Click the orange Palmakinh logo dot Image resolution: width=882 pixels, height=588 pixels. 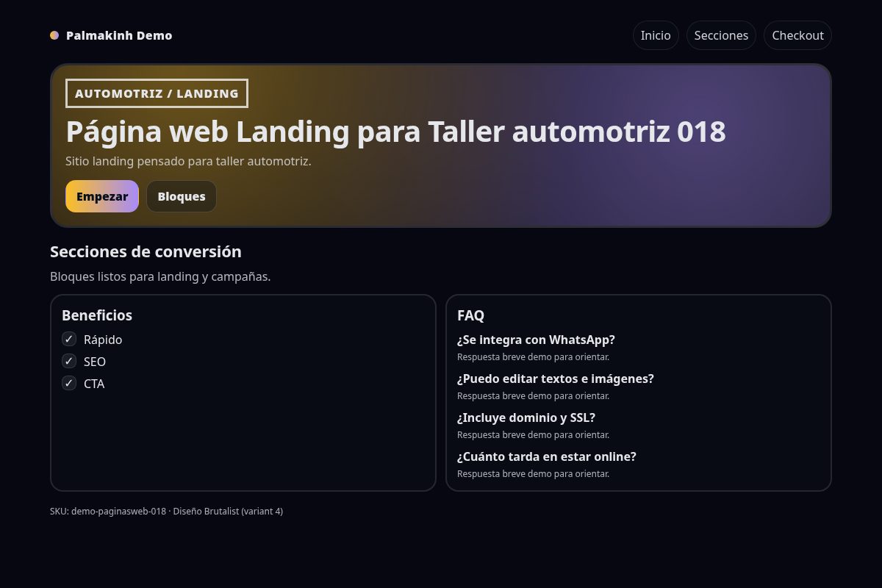(54, 35)
